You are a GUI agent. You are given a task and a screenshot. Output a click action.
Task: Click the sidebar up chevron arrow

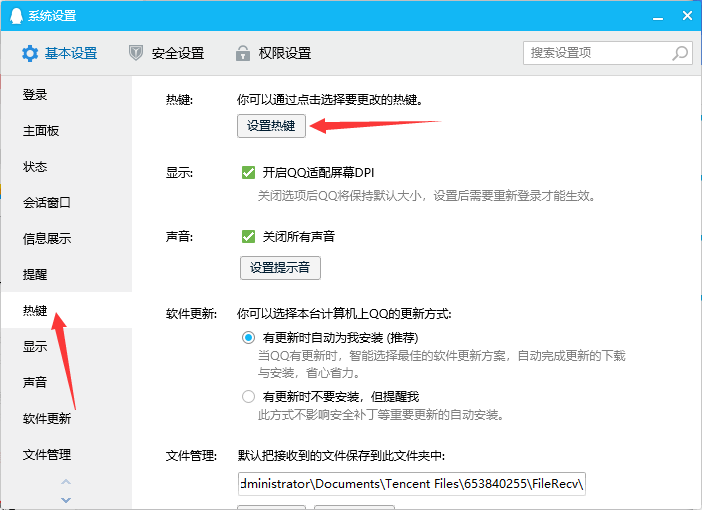(x=66, y=482)
